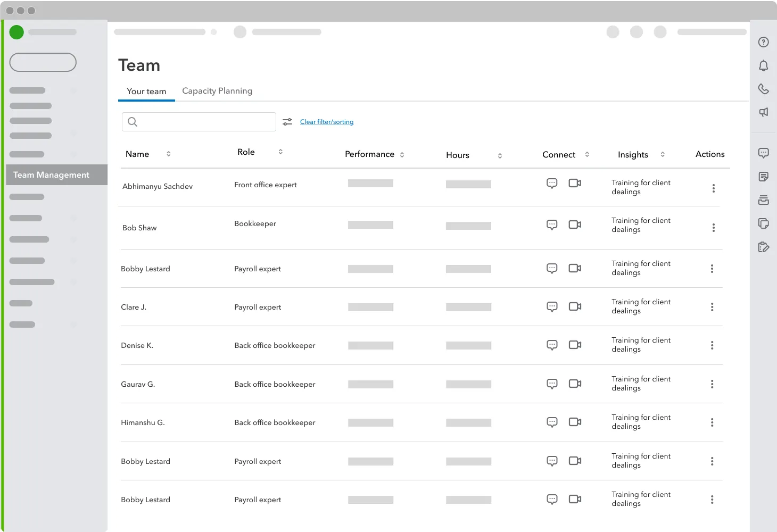This screenshot has height=532, width=777.
Task: Click Bob Shaw's hours bar
Action: 468,226
